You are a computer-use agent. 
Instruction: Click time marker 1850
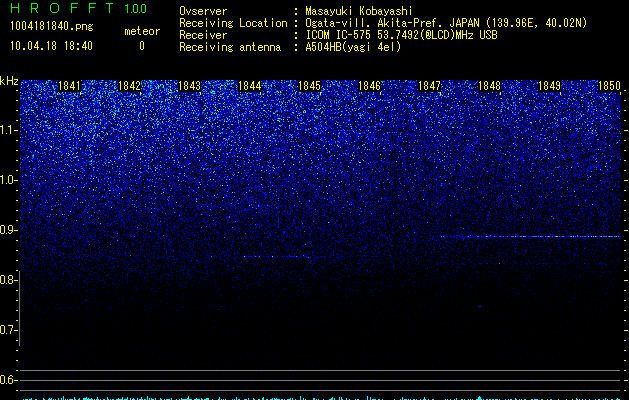click(609, 86)
